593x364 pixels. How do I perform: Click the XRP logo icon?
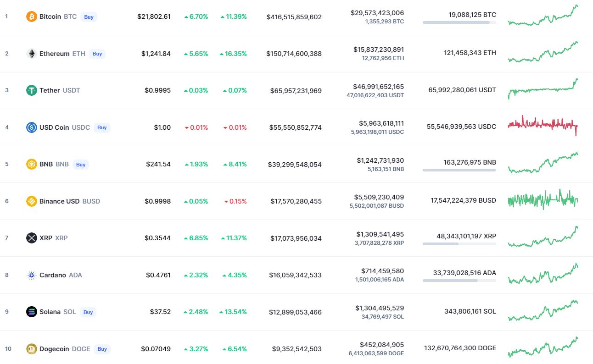32,238
